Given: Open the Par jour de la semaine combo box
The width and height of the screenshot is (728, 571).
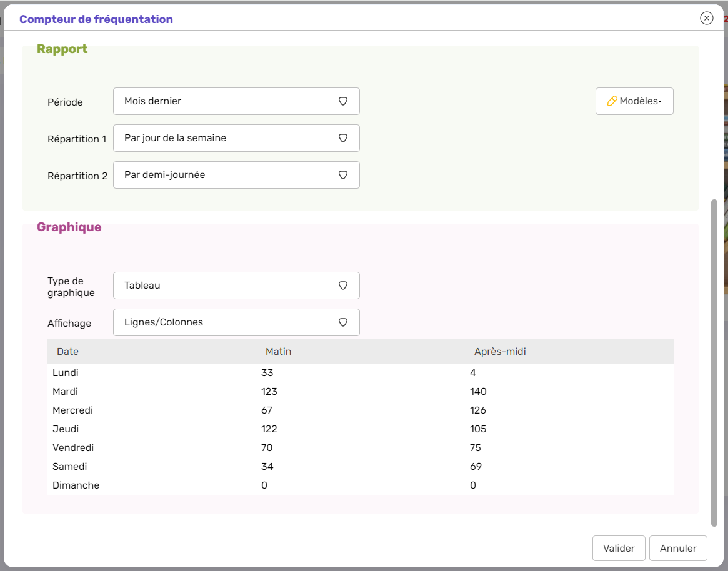Looking at the screenshot, I should click(225, 138).
